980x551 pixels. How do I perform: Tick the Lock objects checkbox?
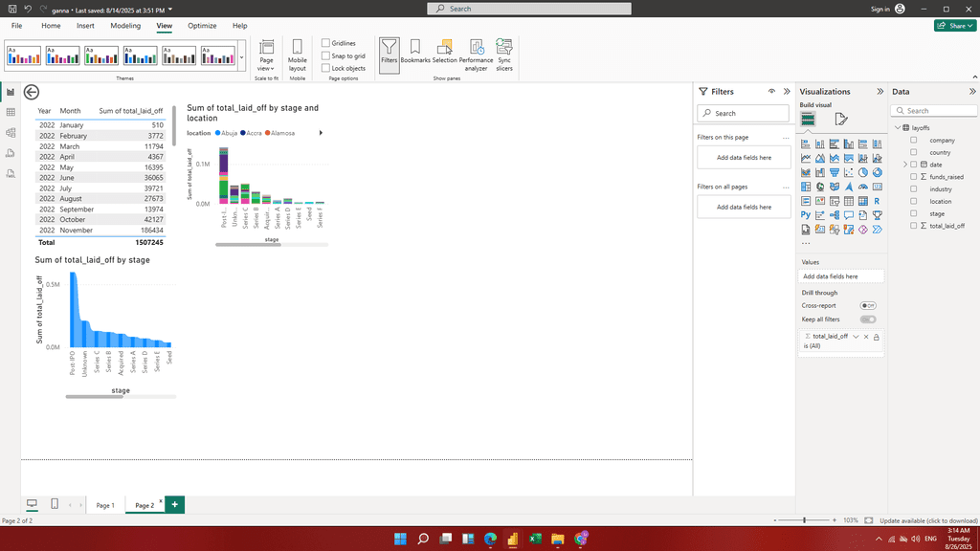[x=325, y=68]
